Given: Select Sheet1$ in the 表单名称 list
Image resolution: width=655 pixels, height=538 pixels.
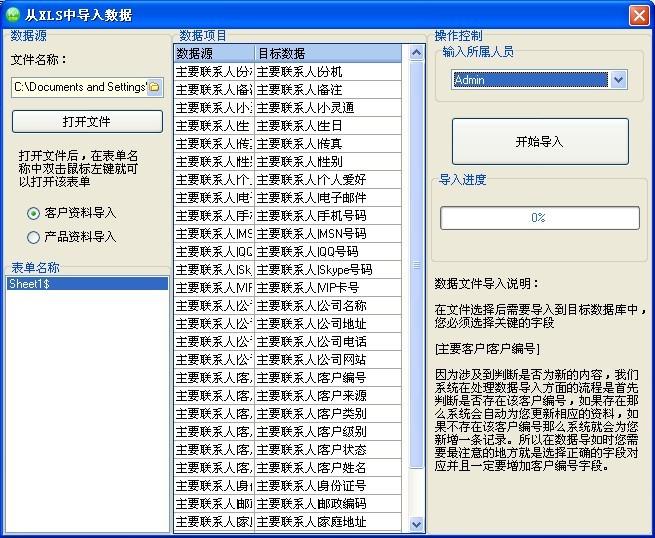Looking at the screenshot, I should click(86, 284).
